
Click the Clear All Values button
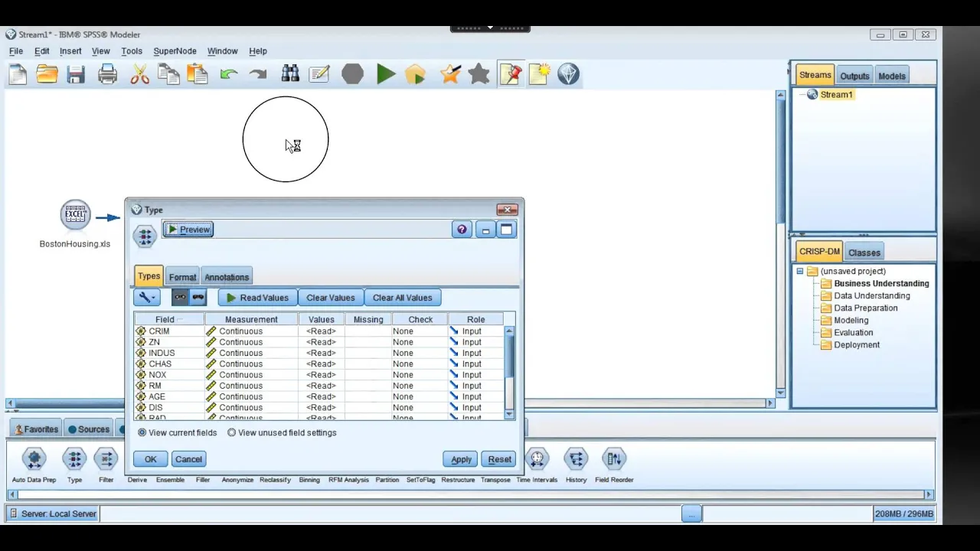pos(403,298)
